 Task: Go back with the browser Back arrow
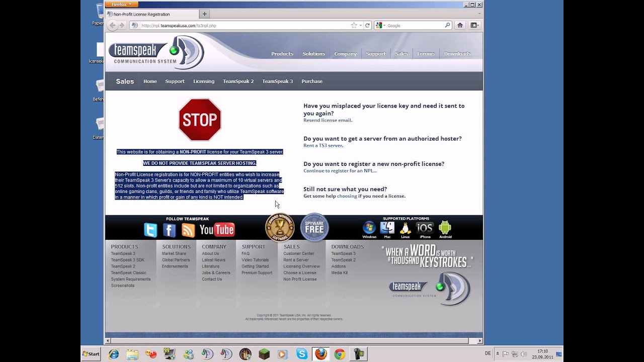112,25
